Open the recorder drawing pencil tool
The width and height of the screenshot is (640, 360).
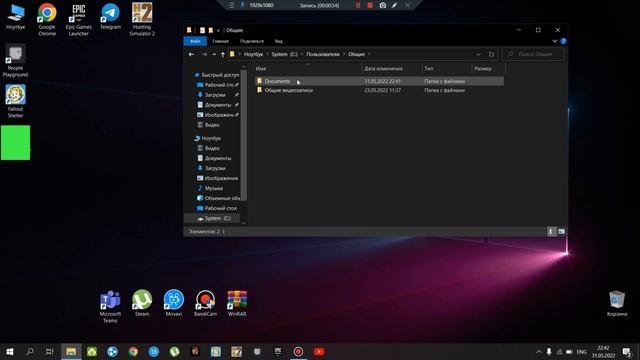(x=394, y=5)
